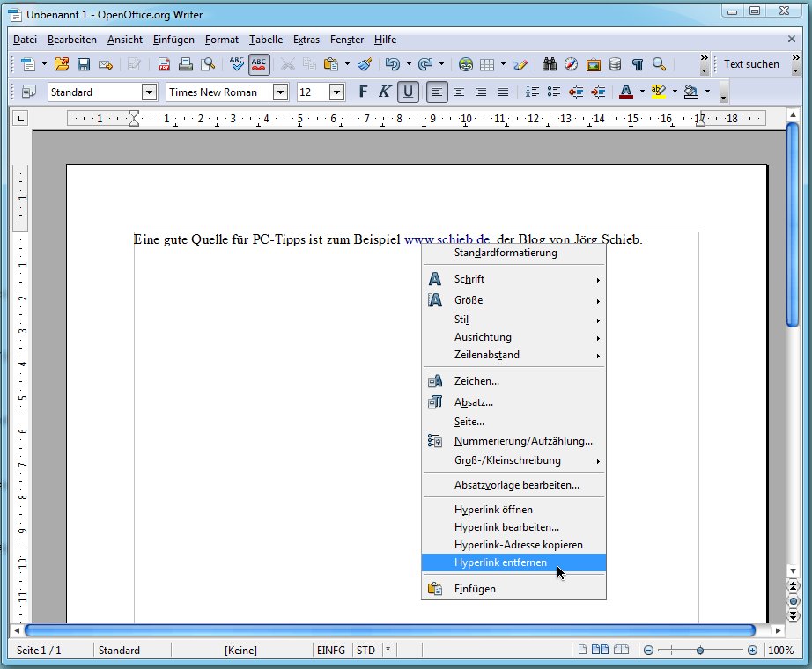Click the EINFG insert mode field
812x669 pixels.
pos(331,651)
